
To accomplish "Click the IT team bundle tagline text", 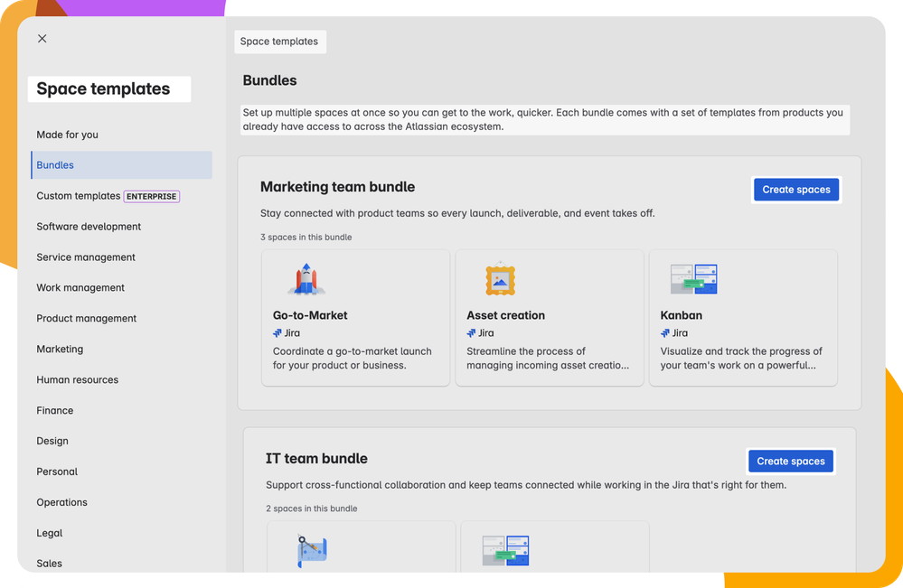I will [526, 485].
